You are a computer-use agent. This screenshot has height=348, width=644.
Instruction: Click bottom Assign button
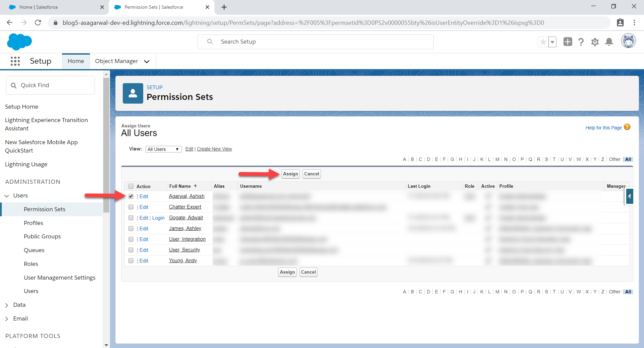click(287, 272)
